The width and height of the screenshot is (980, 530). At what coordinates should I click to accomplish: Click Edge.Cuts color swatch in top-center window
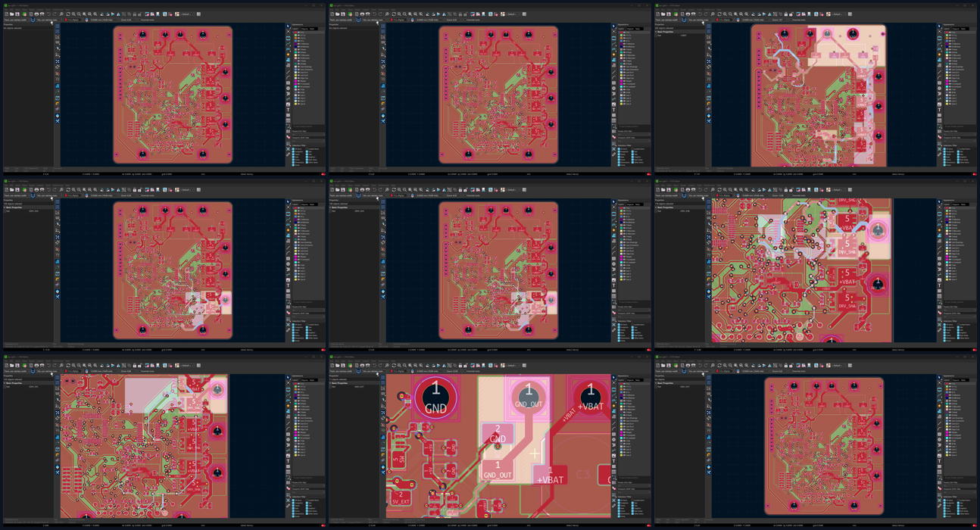621,78
